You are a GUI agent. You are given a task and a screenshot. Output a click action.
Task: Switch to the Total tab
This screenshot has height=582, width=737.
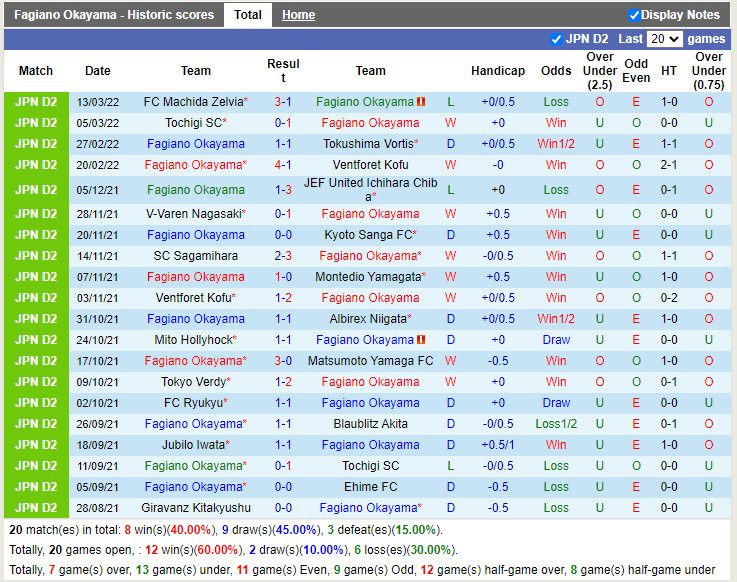point(247,15)
